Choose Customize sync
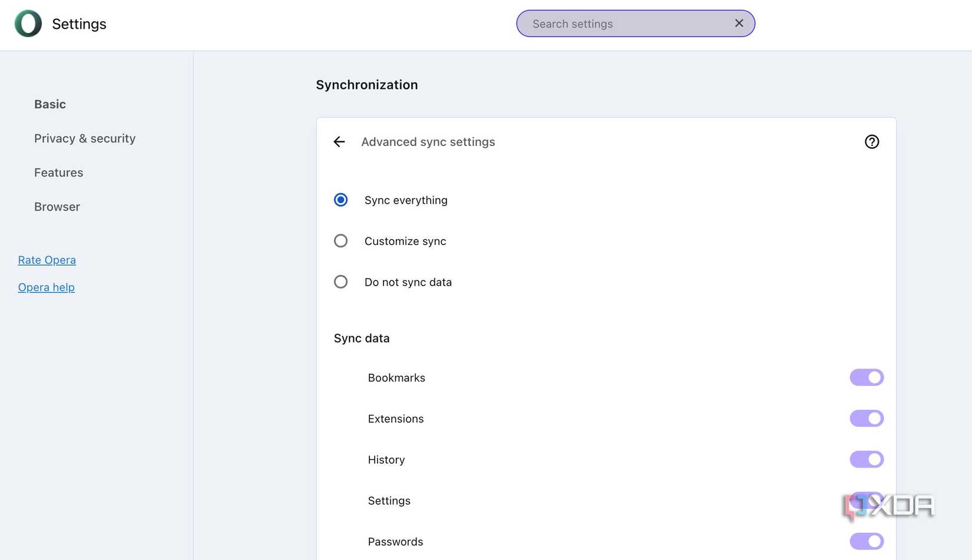Viewport: 972px width, 560px height. tap(340, 240)
